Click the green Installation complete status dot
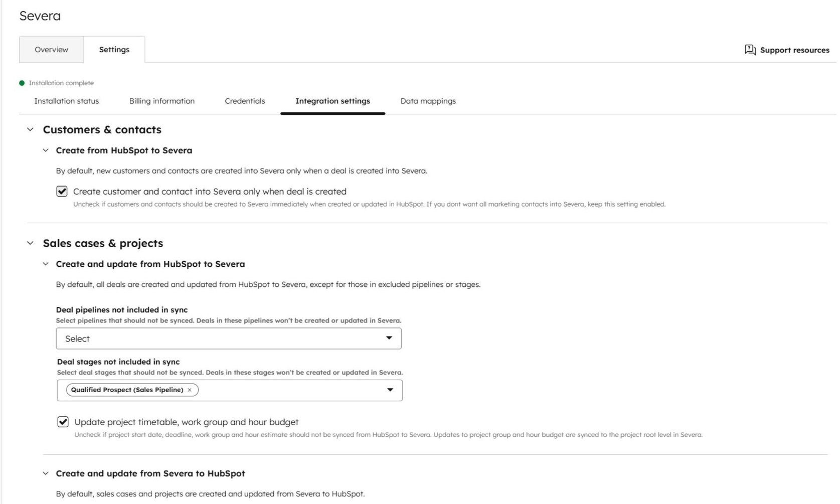The width and height of the screenshot is (840, 504). (22, 83)
